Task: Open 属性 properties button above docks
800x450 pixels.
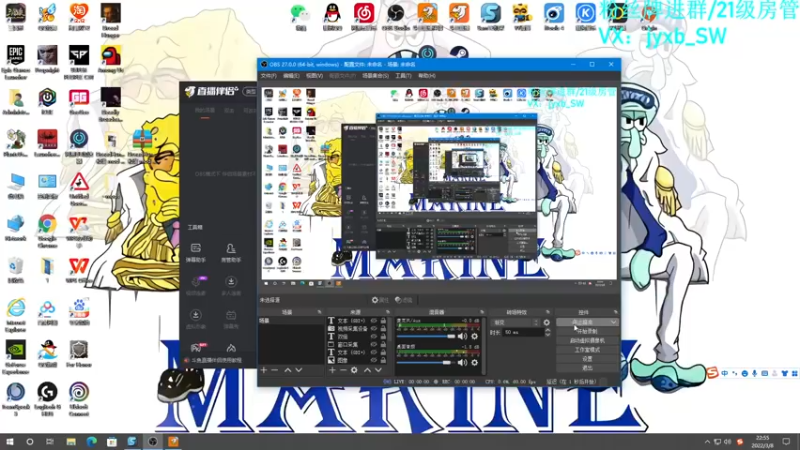Action: tap(380, 300)
